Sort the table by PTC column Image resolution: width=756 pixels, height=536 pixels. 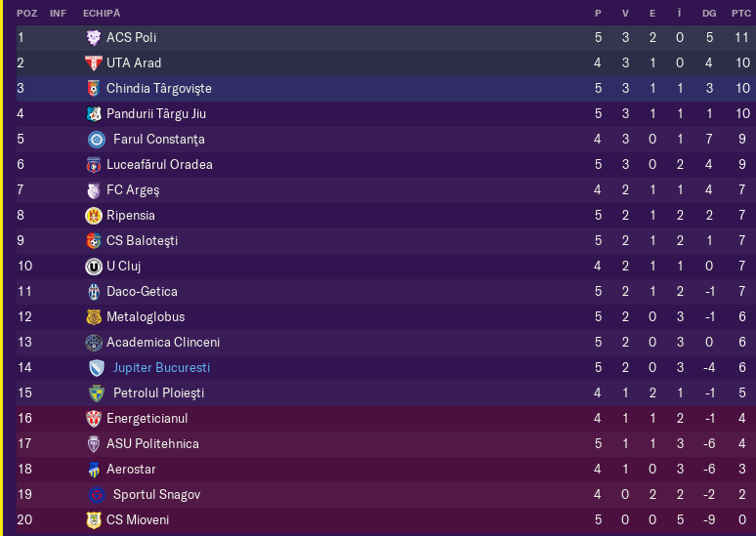tap(741, 14)
